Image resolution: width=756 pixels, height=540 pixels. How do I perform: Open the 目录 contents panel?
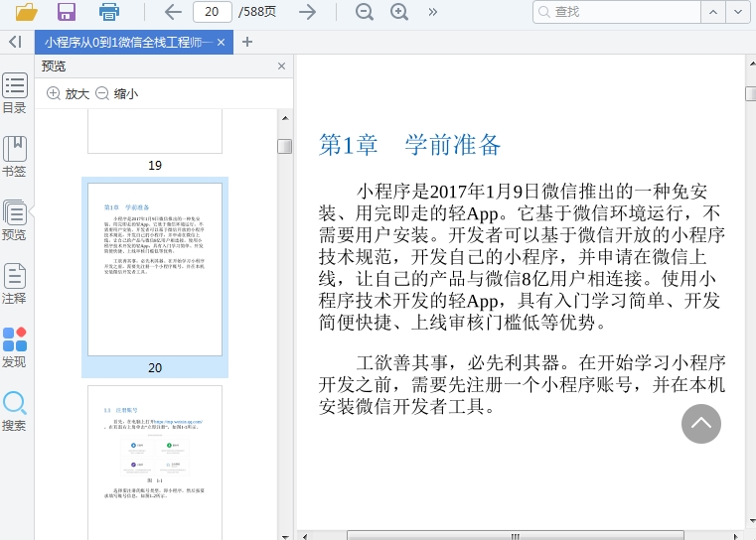pyautogui.click(x=15, y=93)
